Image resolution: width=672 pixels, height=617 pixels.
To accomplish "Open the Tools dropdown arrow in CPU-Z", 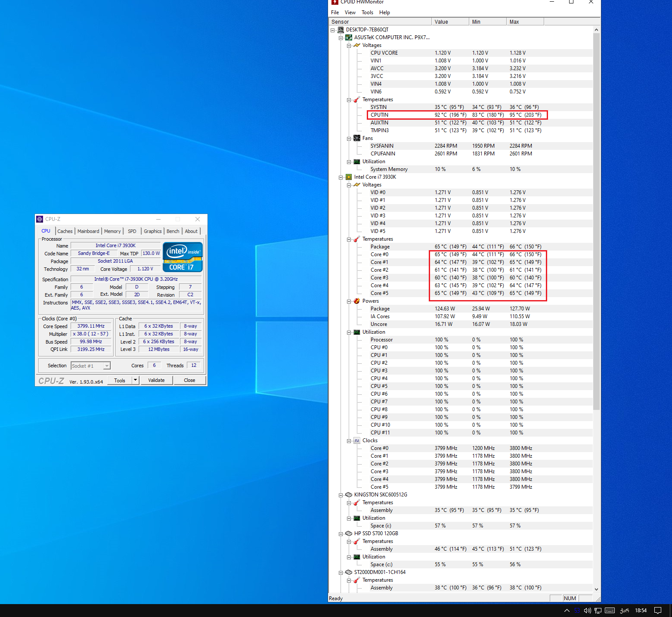I will pyautogui.click(x=135, y=380).
